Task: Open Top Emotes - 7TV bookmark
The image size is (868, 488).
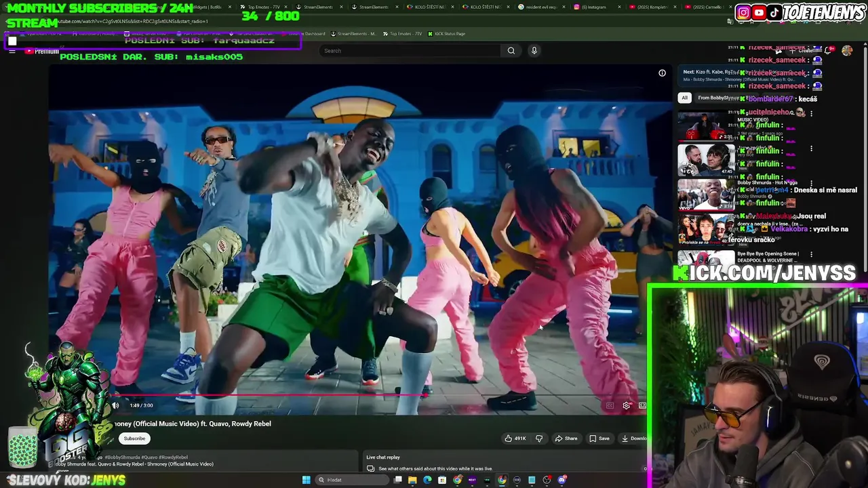Action: [402, 34]
